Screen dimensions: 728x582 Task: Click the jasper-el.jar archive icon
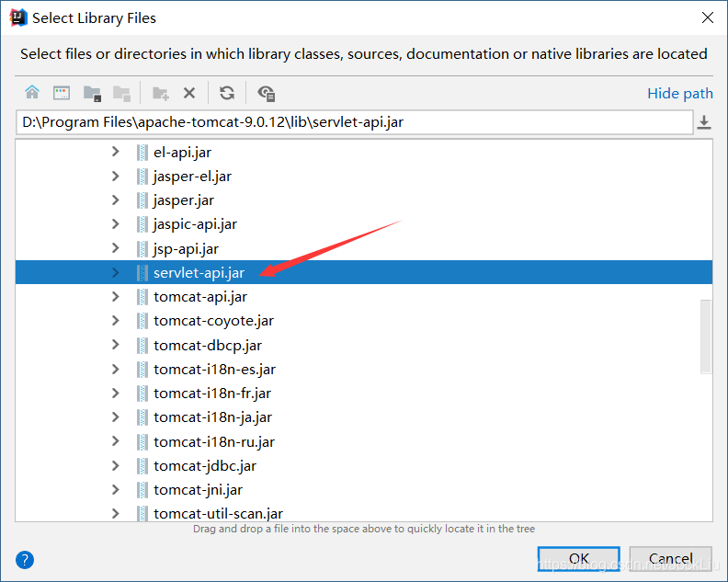click(142, 177)
